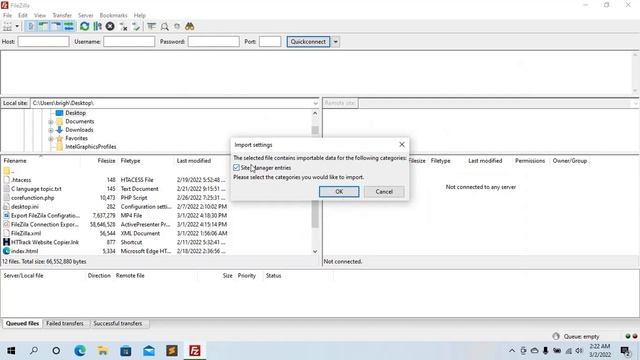The height and width of the screenshot is (360, 640).
Task: Click the Quickconnect button
Action: [x=308, y=42]
